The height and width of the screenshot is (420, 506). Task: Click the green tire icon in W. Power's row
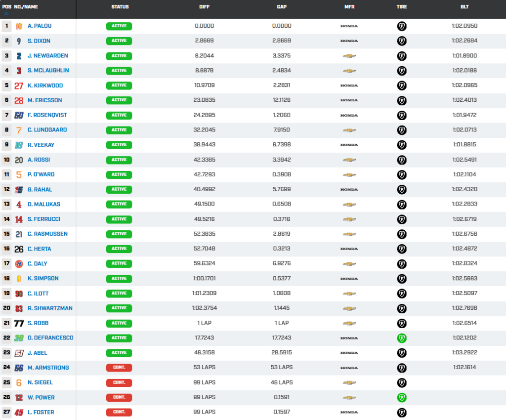tap(402, 397)
